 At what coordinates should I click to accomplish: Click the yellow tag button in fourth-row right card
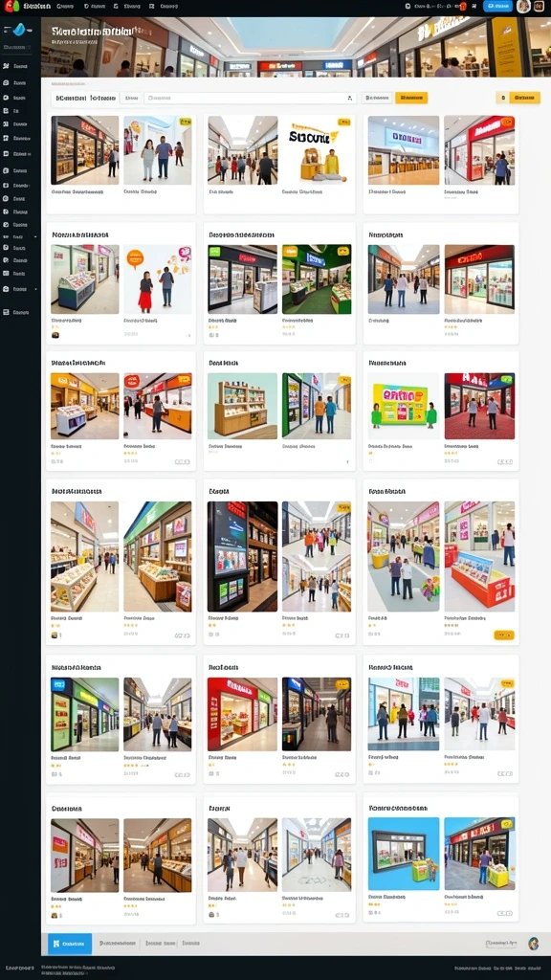click(503, 635)
